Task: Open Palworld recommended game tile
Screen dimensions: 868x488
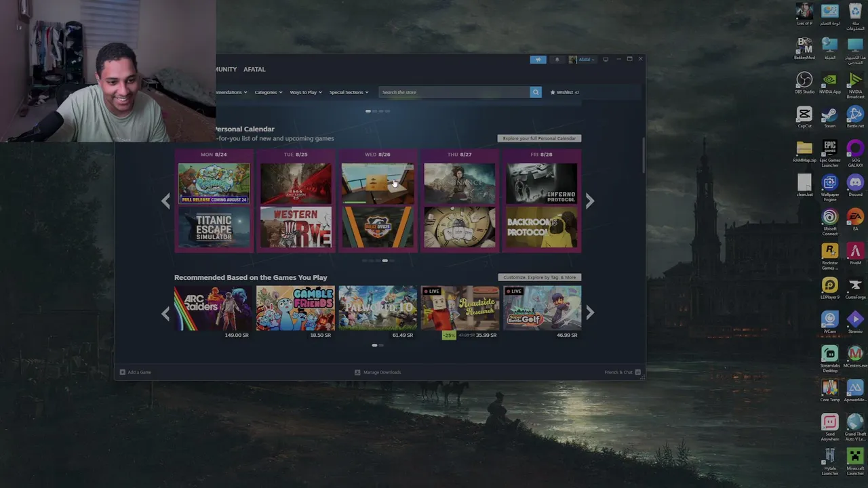Action: [x=378, y=308]
